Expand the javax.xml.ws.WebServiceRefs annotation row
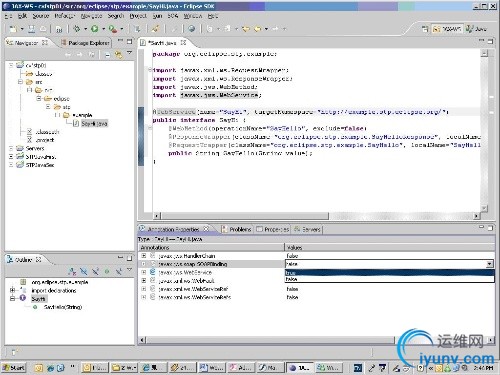This screenshot has height=375, width=500. click(144, 297)
